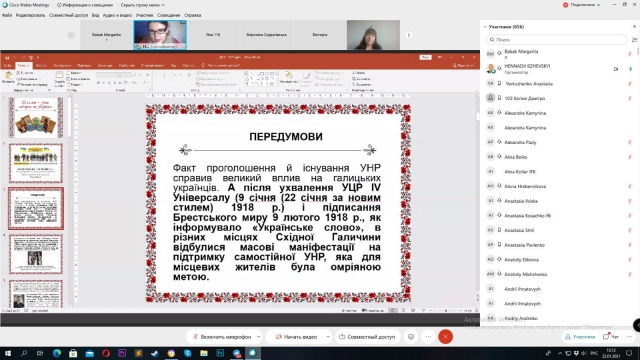Open the Аудио и видео menu

pos(117,15)
